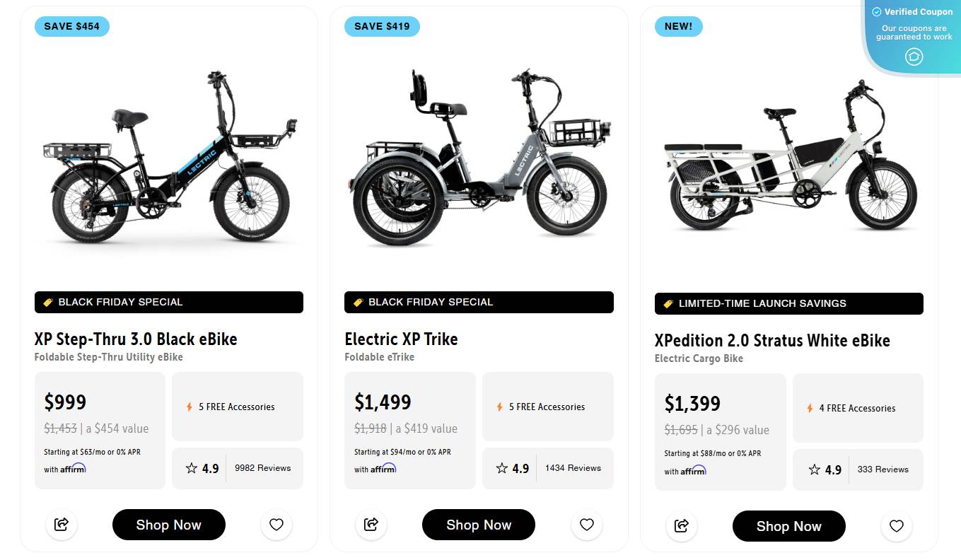Click the share icon under XPedition 2.0 card

tap(681, 526)
